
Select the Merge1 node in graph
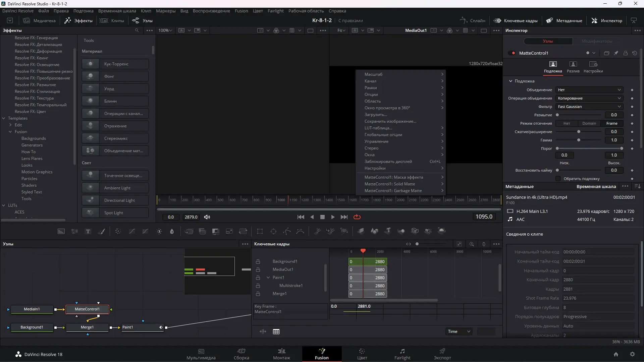[87, 327]
